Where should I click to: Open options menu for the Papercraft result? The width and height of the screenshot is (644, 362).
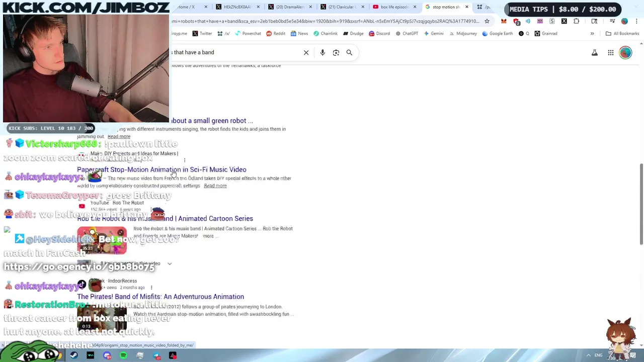[x=185, y=160]
